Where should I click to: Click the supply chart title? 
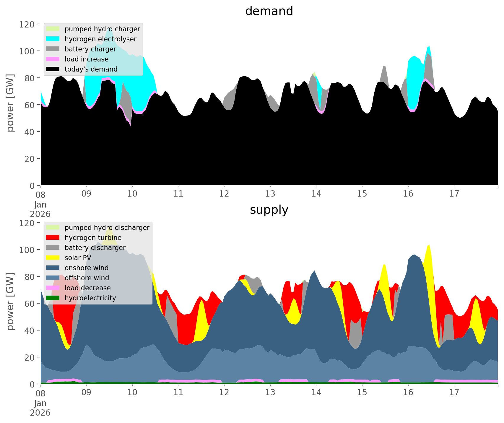tap(269, 210)
